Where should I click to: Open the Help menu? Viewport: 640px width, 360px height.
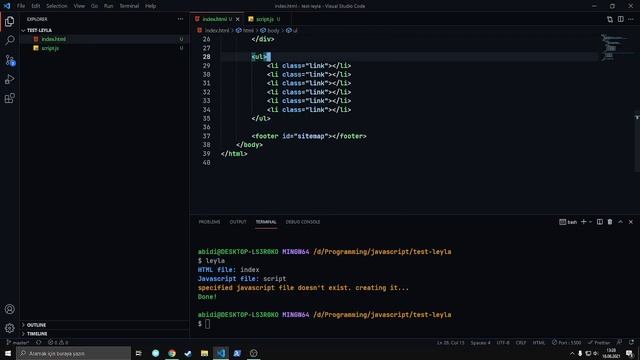151,6
